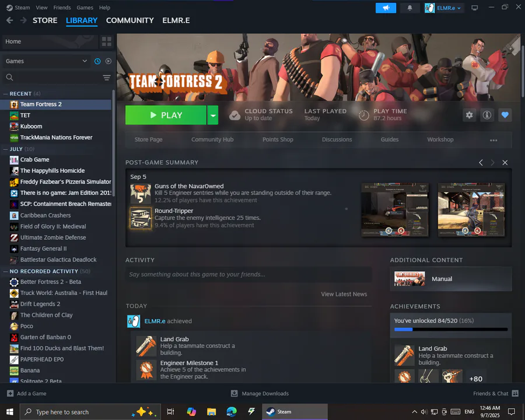Screen dimensions: 525x420
Task: Click the Engineer Milestone 1 achievement icon
Action: click(x=146, y=370)
